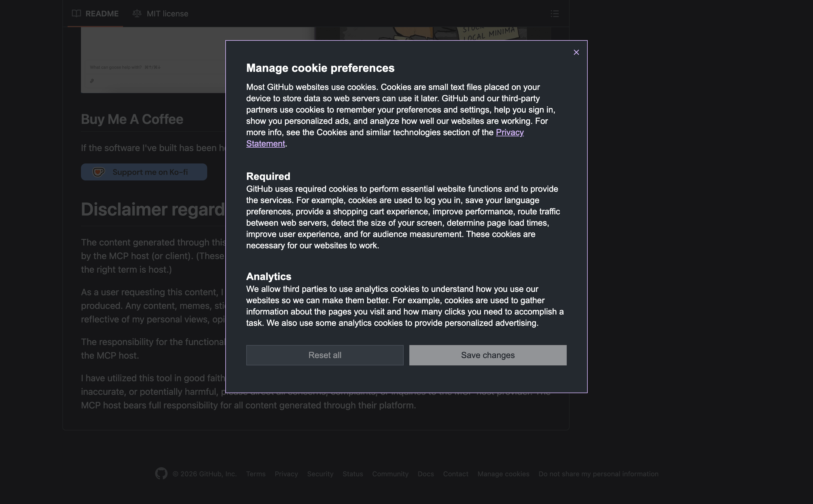Screen dimensions: 813x504
Task: Click the paperclip attachment icon in screenshot
Action: [92, 81]
